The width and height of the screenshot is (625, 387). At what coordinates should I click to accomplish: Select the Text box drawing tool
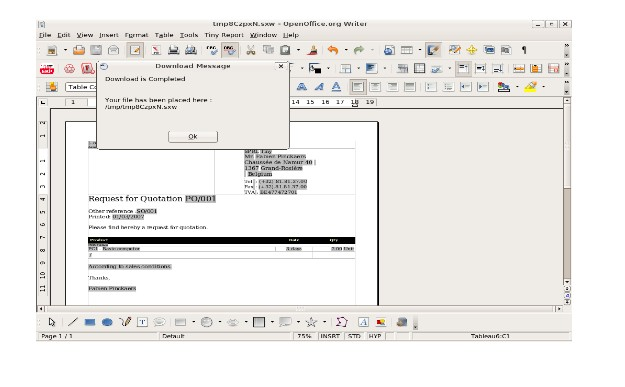(142, 322)
